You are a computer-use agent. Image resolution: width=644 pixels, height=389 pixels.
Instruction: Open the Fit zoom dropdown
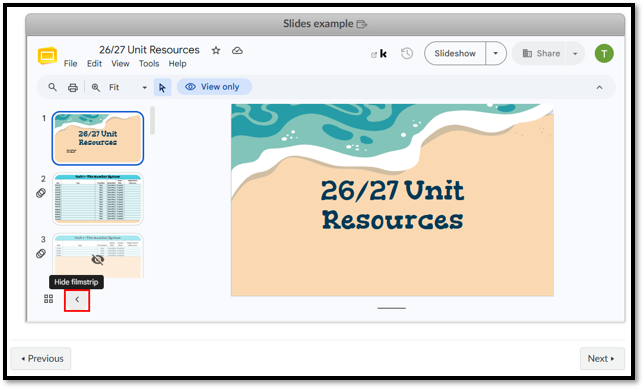[x=127, y=87]
